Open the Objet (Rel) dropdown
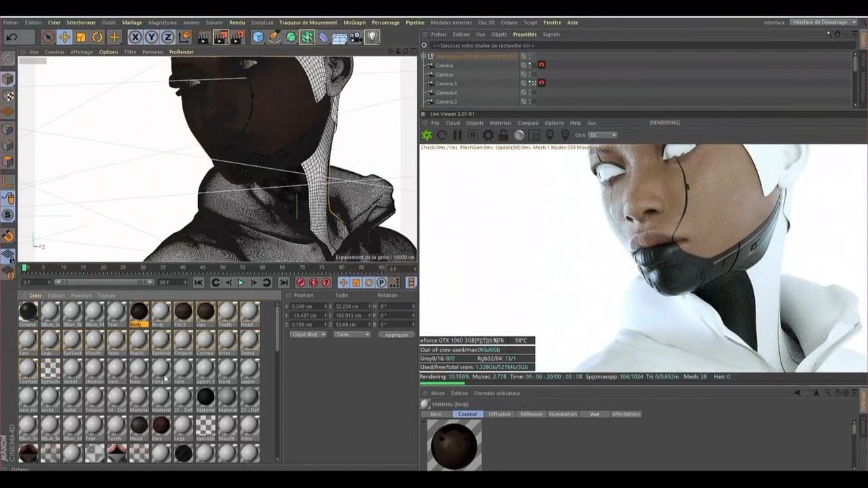Screen dimensions: 868x488 [309, 335]
